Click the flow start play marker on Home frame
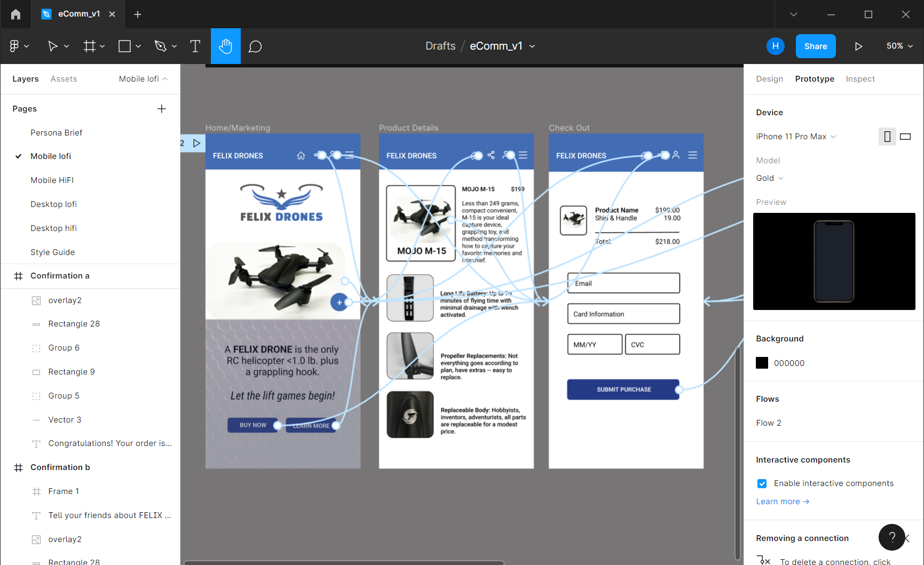The height and width of the screenshot is (565, 924). pyautogui.click(x=196, y=143)
